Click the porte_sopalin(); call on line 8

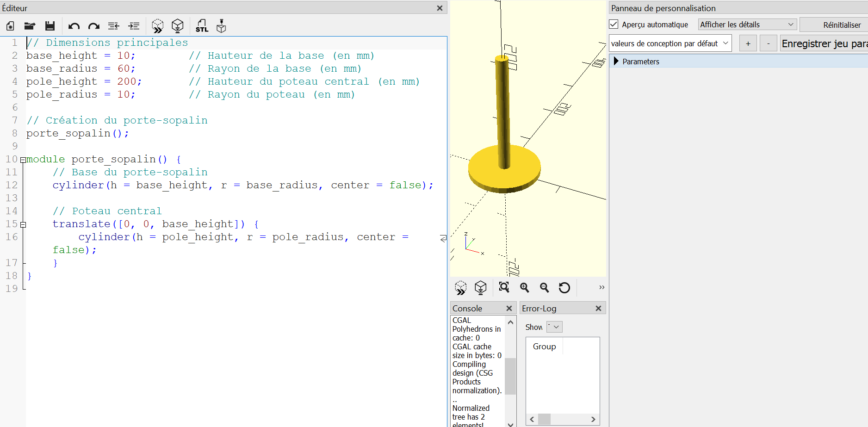click(78, 133)
